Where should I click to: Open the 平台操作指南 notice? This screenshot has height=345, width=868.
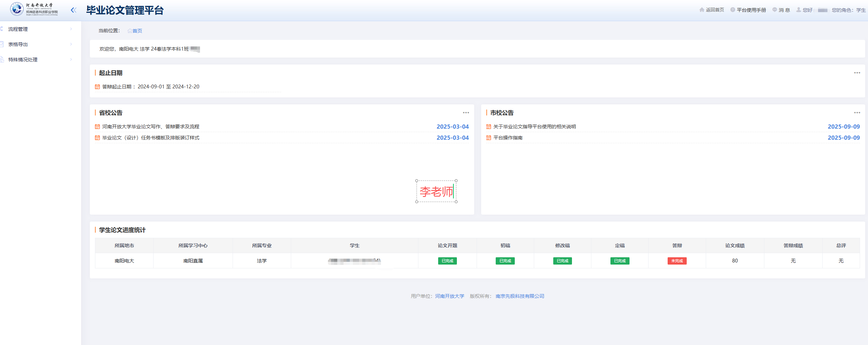[x=508, y=138]
